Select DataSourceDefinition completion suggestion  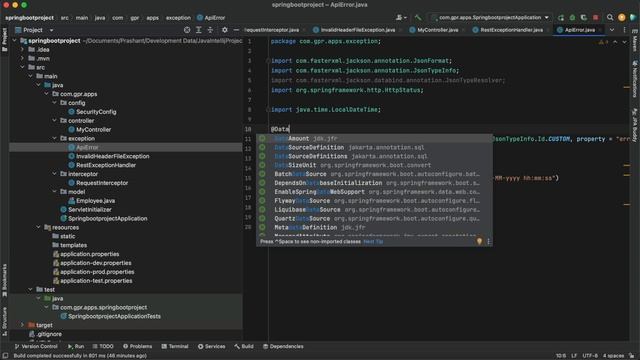pyautogui.click(x=374, y=147)
